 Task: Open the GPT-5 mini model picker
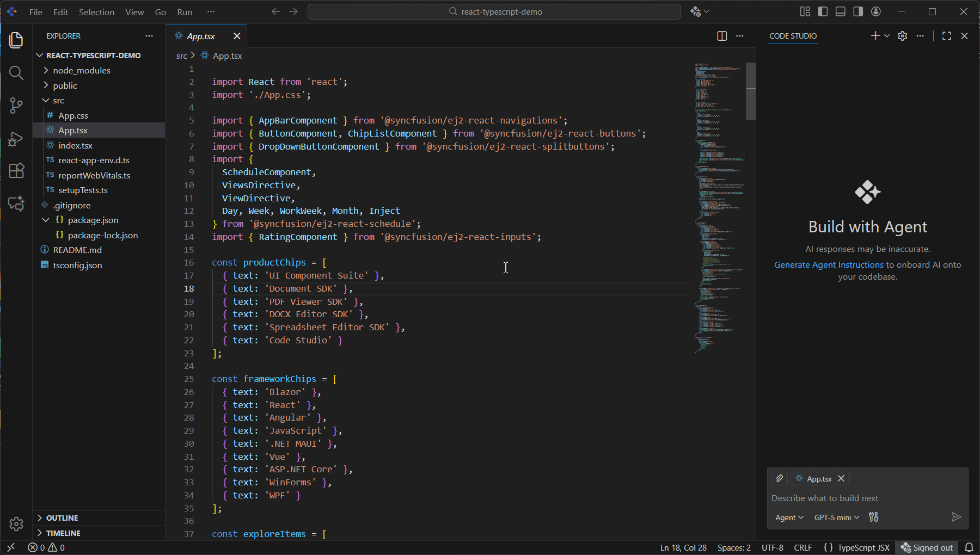(x=836, y=517)
